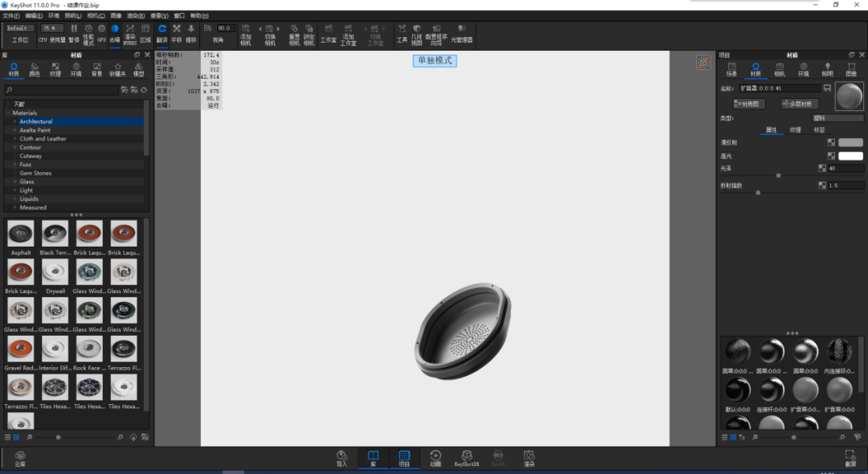The image size is (868, 474).
Task: Click the 漫反射 diffuse color swatch
Action: coord(851,143)
